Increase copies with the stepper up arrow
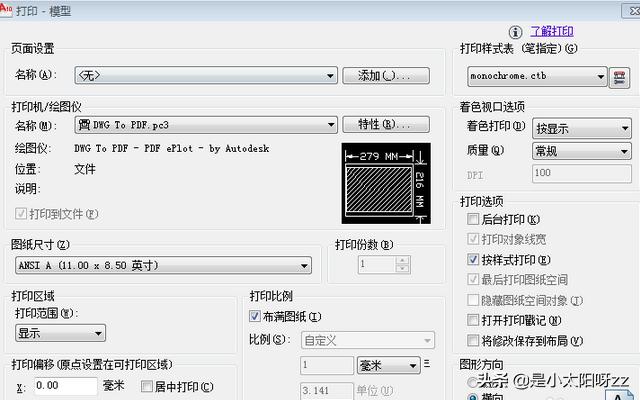640x400 pixels. (402, 260)
